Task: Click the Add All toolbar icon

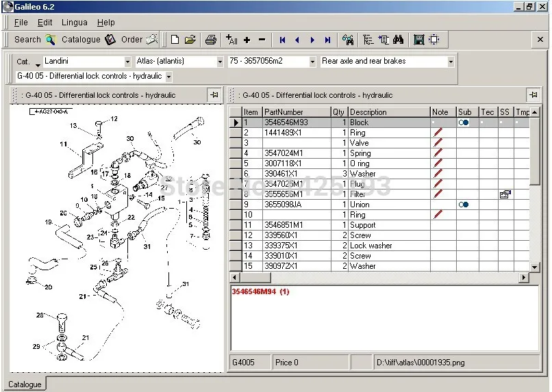Action: point(231,40)
